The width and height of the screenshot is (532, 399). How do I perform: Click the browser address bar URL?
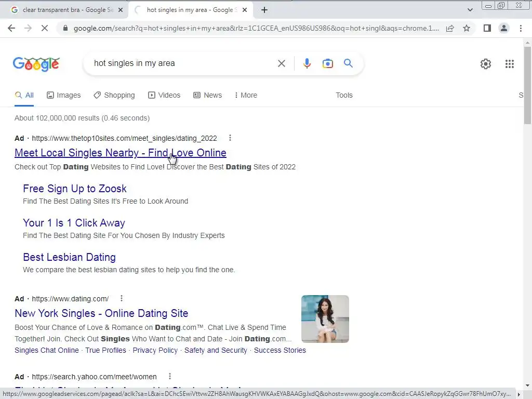tap(256, 28)
